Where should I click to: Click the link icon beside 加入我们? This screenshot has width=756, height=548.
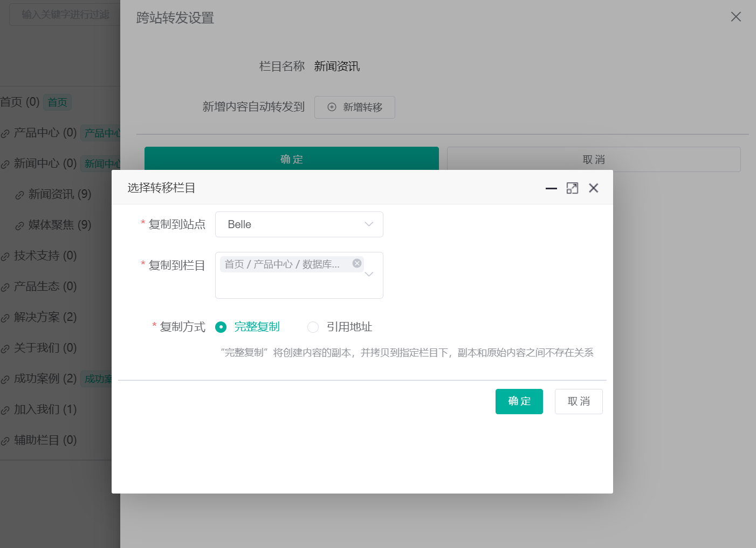point(5,409)
